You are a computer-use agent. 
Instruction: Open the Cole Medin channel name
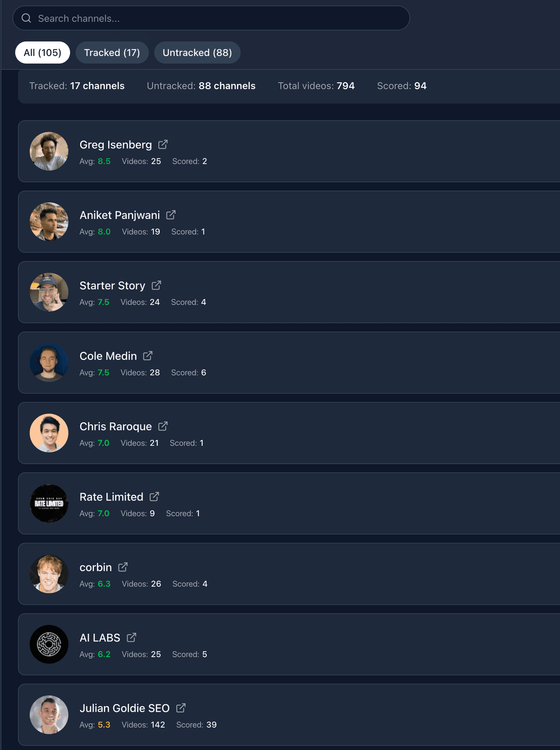108,356
